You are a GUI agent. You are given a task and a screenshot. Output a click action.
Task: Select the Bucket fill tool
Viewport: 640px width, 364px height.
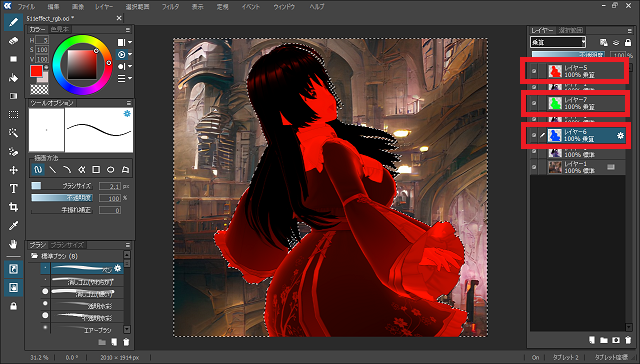tap(13, 78)
